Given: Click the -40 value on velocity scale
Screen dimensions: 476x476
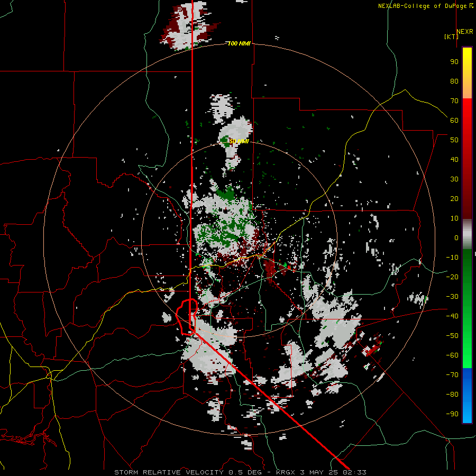Looking at the screenshot, I should click(x=452, y=316).
